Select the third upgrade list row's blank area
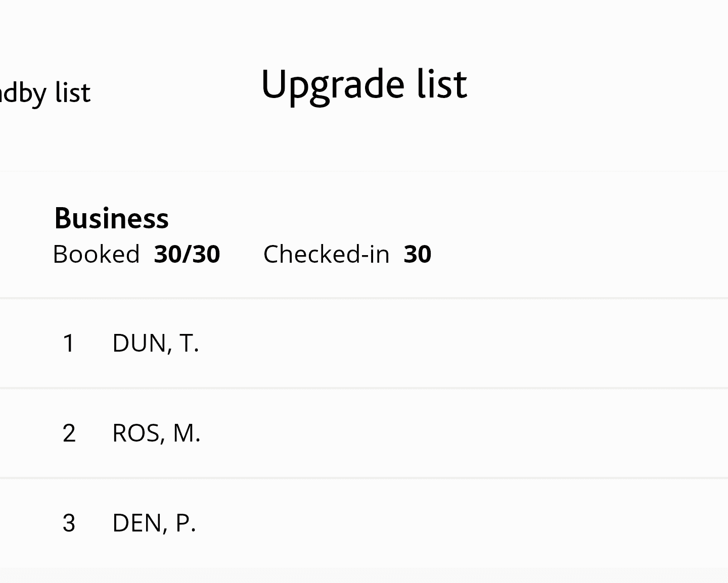Viewport: 728px width, 583px height. point(455,523)
